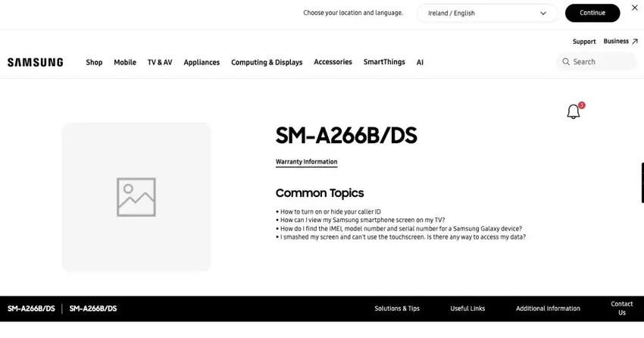Click the notification bell icon
The height and width of the screenshot is (338, 644).
click(x=574, y=112)
